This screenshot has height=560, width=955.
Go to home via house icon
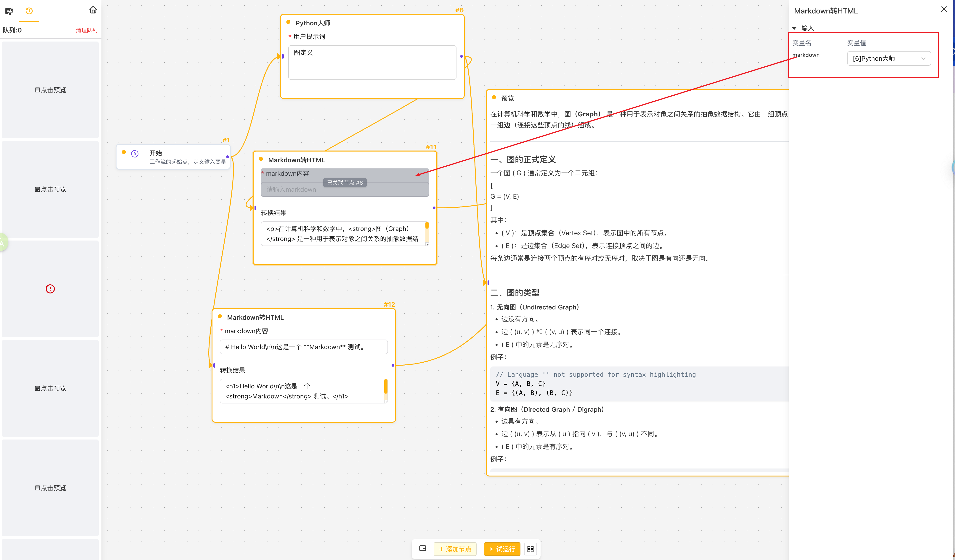(x=93, y=10)
